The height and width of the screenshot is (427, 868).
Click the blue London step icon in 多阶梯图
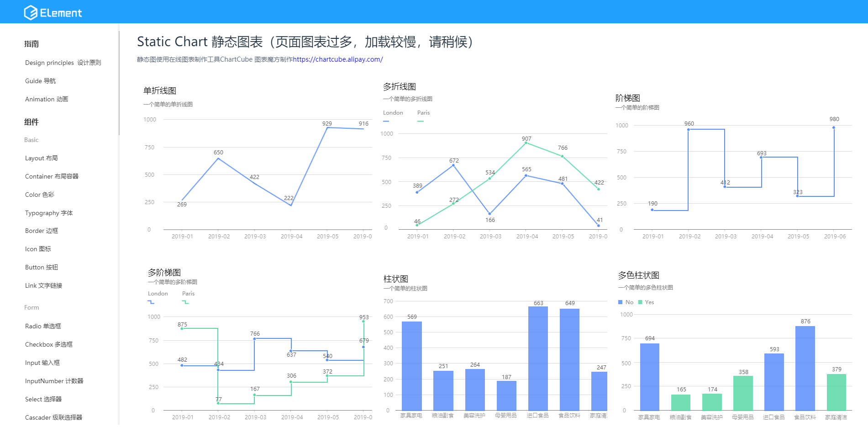point(151,302)
